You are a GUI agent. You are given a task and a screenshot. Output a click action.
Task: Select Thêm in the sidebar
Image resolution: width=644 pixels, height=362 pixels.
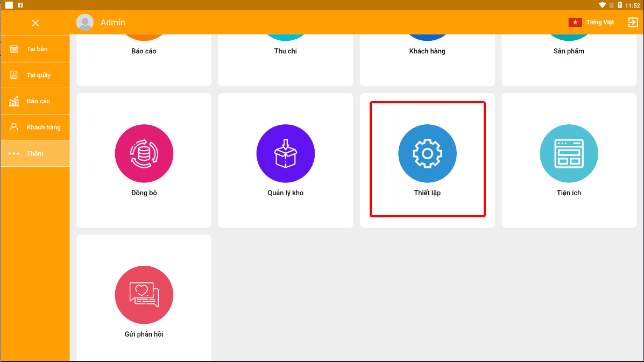pyautogui.click(x=36, y=154)
